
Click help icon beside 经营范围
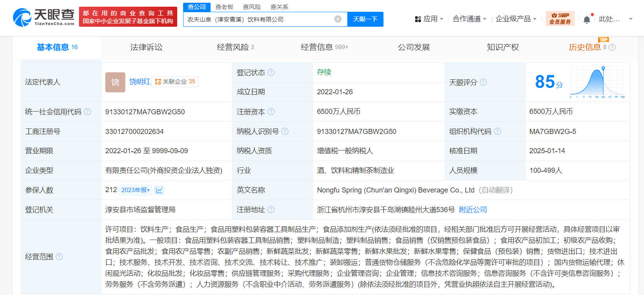click(59, 257)
